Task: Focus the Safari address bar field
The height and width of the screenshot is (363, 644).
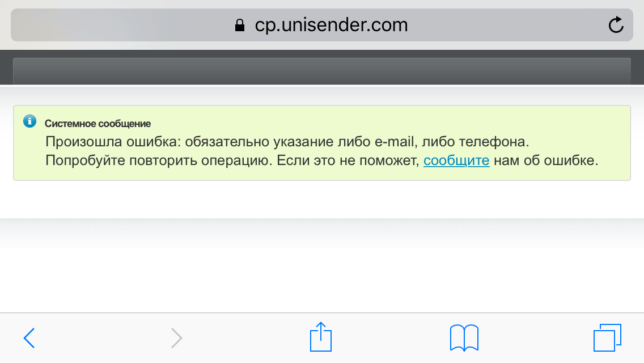Action: click(x=322, y=25)
